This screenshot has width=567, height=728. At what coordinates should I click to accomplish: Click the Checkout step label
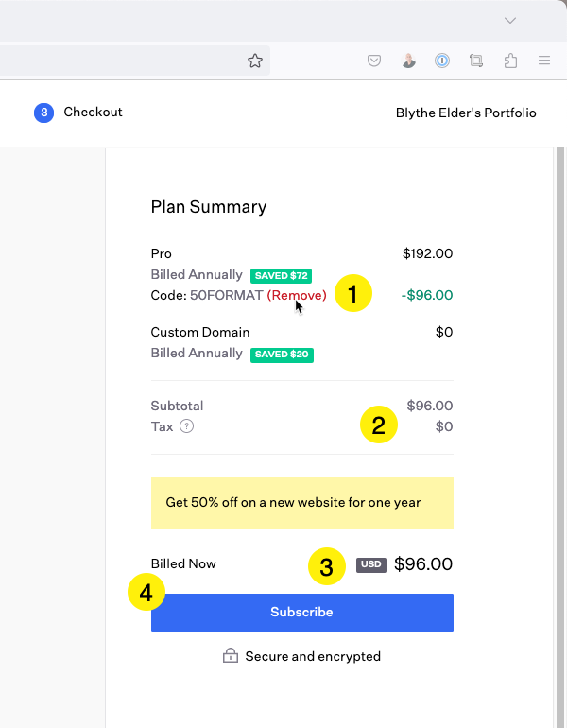[93, 112]
